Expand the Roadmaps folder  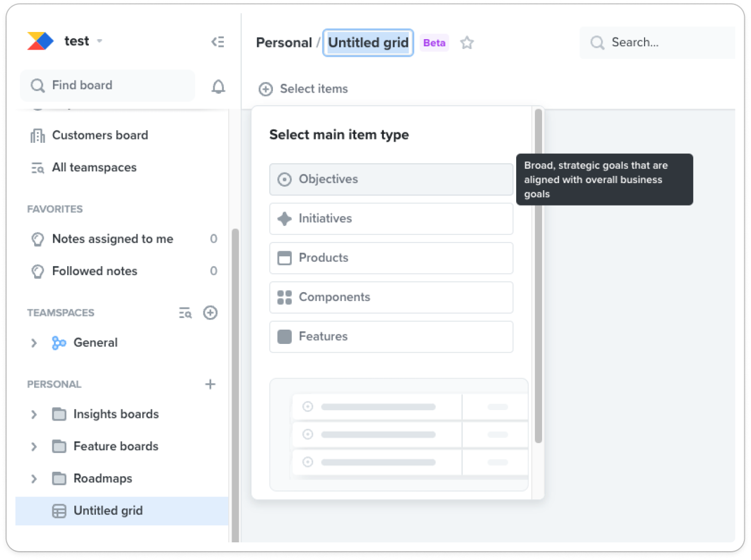pos(34,478)
